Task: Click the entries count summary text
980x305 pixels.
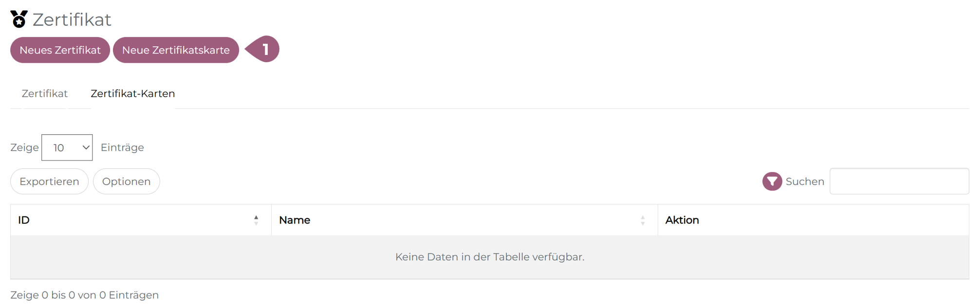Action: (85, 295)
